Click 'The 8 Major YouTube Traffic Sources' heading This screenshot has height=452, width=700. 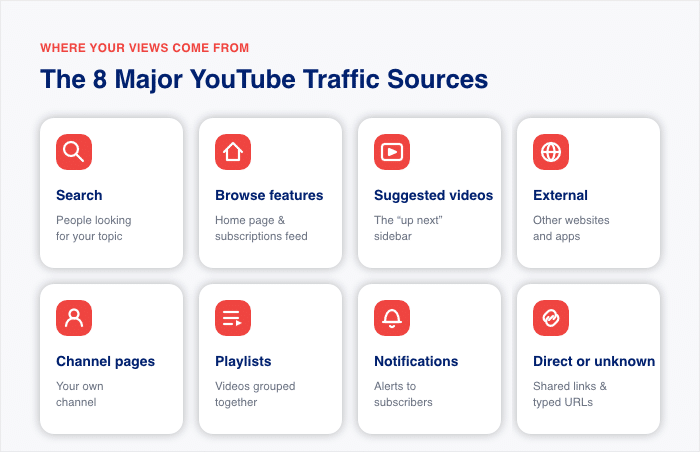[264, 80]
